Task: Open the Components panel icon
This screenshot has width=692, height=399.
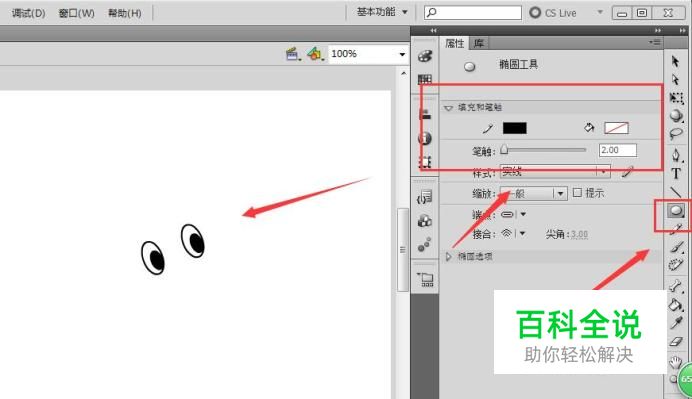Action: [425, 221]
